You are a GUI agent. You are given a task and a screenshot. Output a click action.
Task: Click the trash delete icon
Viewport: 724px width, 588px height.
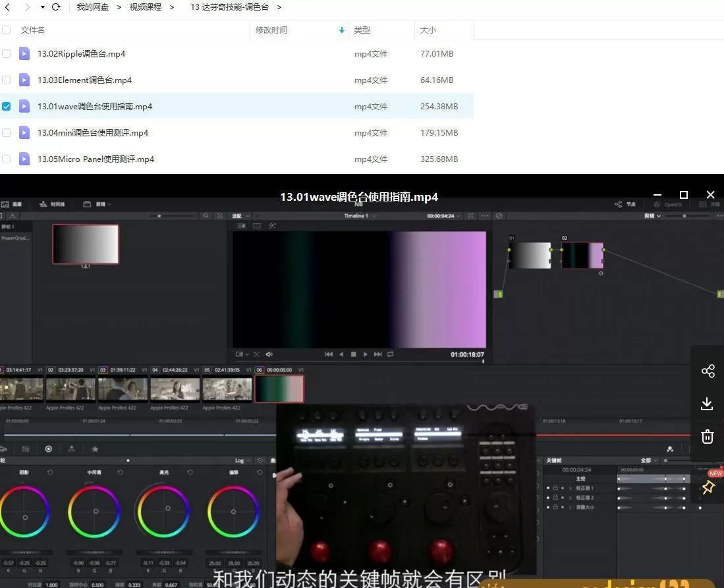point(708,437)
